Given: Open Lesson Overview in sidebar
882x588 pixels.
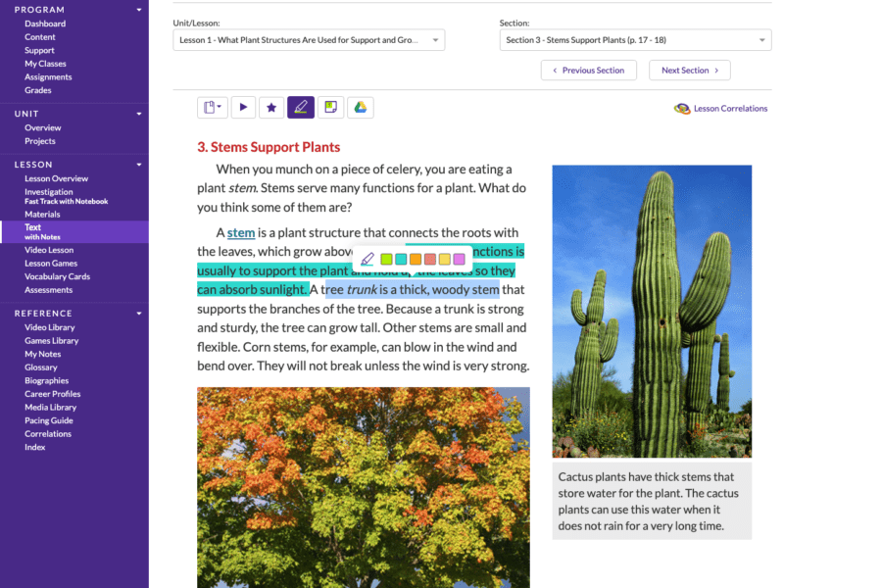Looking at the screenshot, I should pos(56,178).
